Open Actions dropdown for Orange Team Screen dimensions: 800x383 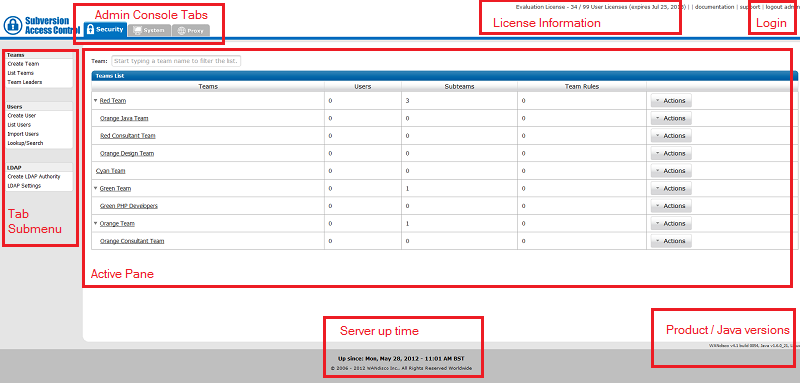[671, 223]
